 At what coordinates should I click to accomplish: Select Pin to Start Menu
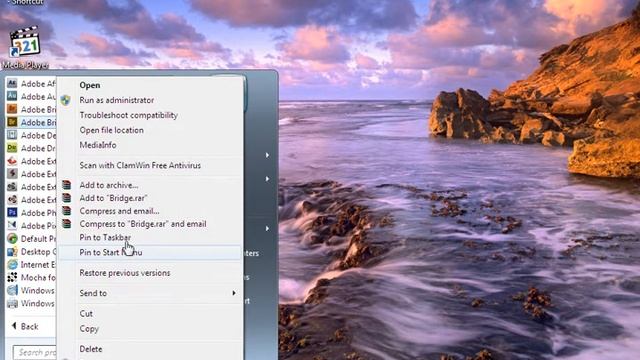(x=150, y=252)
